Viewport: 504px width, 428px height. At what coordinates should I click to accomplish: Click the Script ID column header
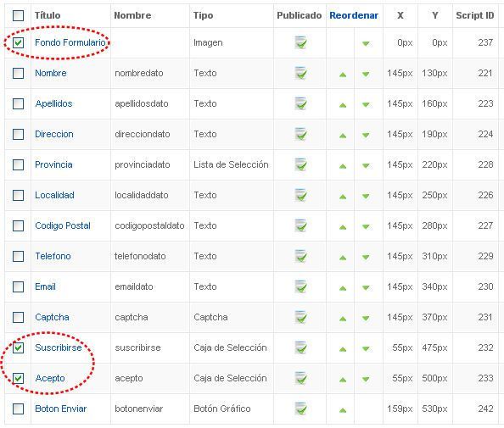(475, 15)
